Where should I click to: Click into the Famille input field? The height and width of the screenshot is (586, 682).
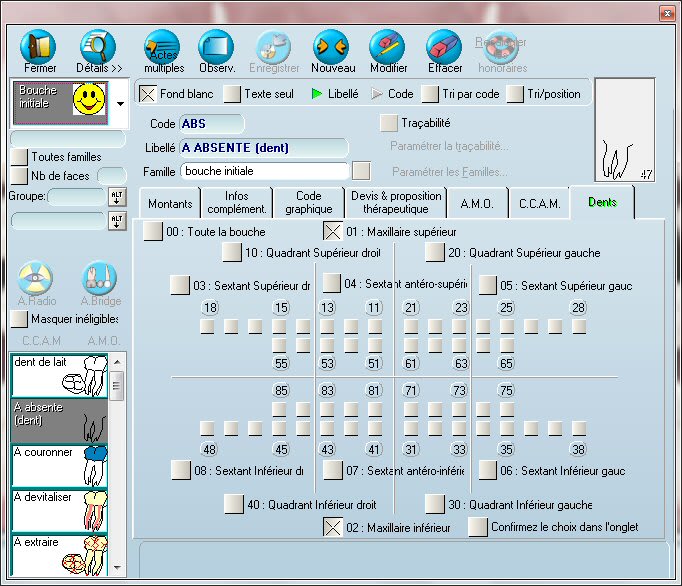[x=264, y=171]
